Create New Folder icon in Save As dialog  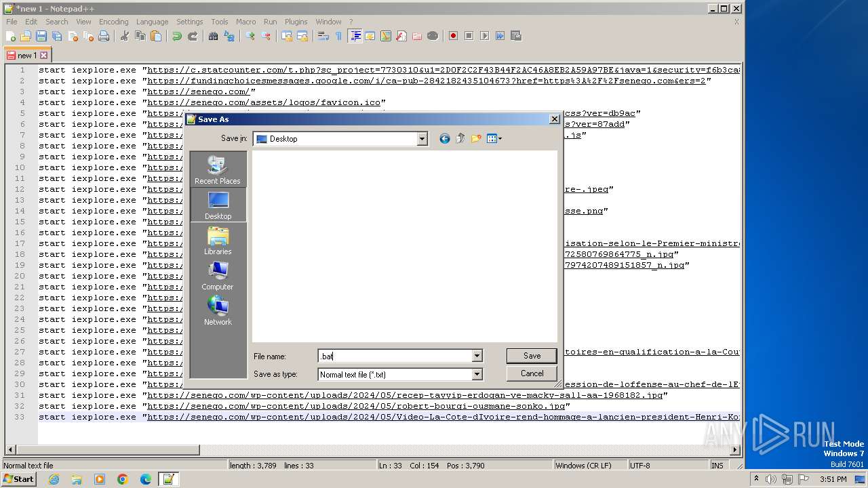(476, 138)
